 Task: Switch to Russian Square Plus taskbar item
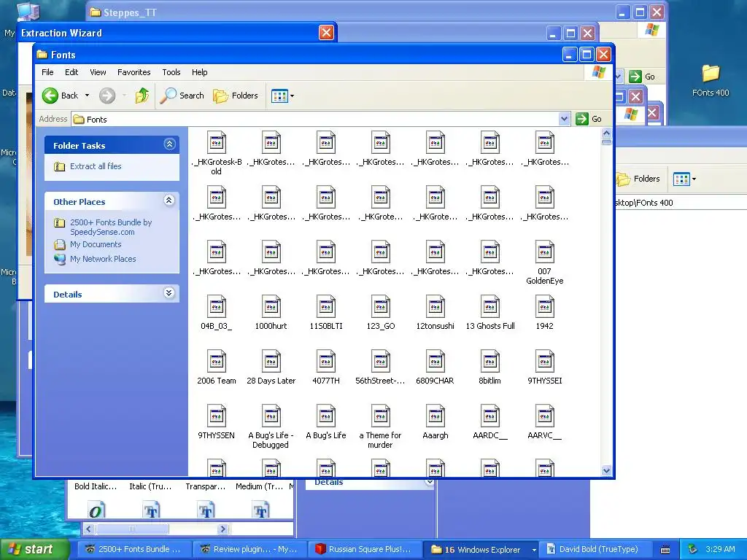pyautogui.click(x=365, y=549)
